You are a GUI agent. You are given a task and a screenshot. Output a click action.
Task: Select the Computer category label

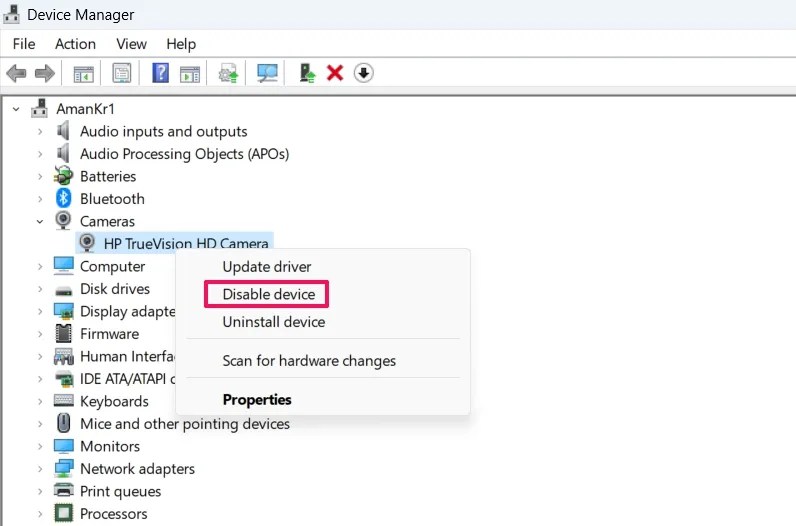tap(112, 266)
